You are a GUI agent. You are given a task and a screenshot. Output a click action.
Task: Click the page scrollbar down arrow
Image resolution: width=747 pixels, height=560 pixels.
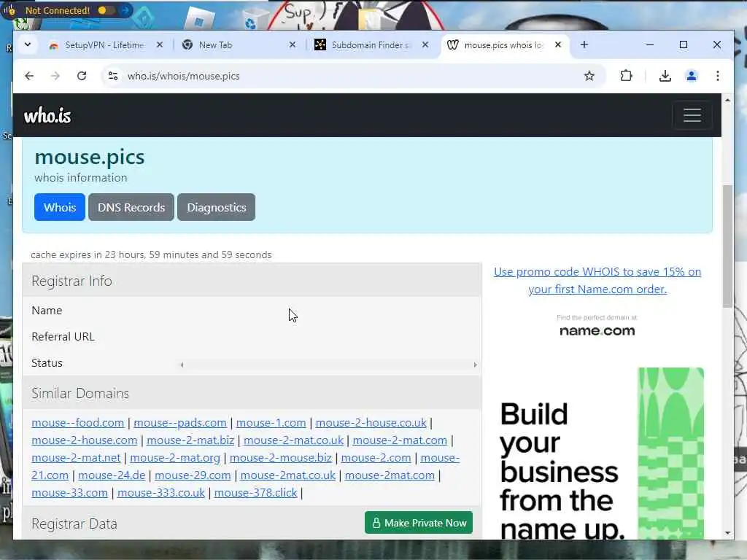point(727,533)
